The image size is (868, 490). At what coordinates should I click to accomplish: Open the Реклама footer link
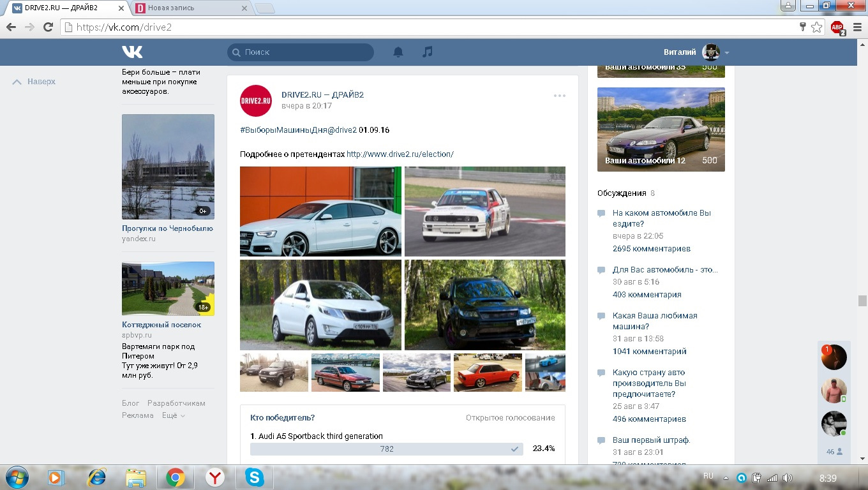pos(138,415)
